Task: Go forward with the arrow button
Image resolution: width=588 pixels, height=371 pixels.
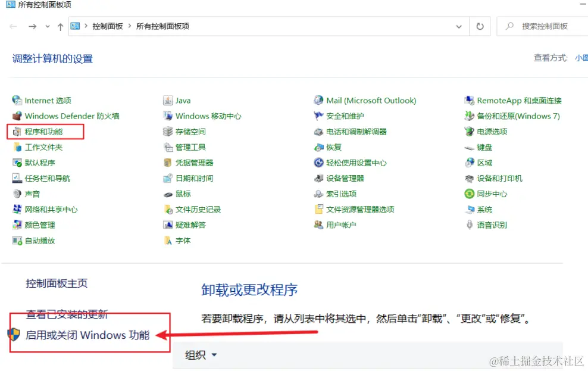Action: point(33,26)
